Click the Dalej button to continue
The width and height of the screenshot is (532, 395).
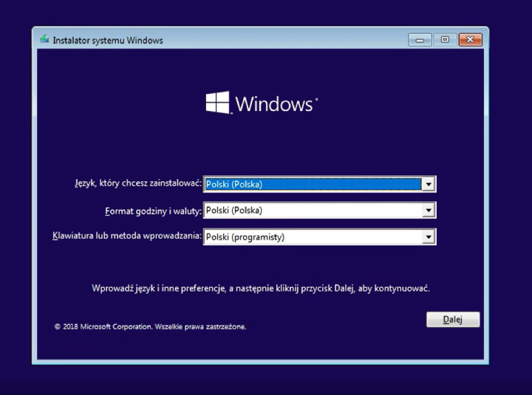[x=453, y=320]
